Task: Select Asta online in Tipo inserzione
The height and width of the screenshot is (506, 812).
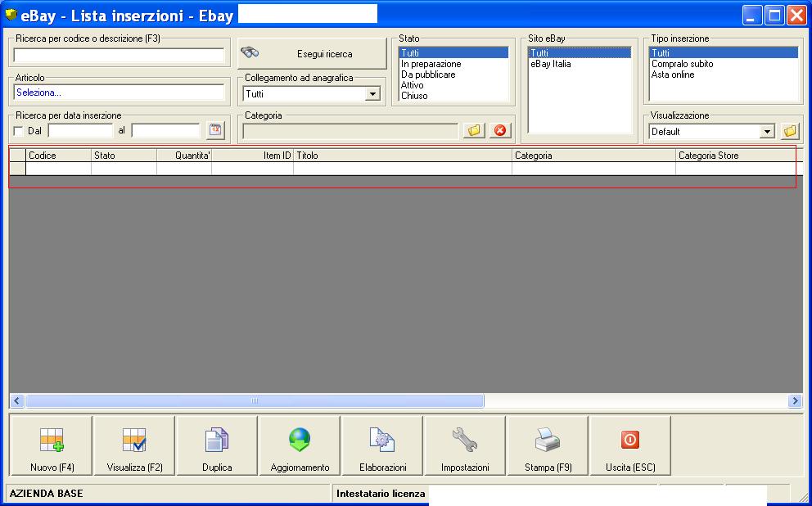Action: coord(724,75)
